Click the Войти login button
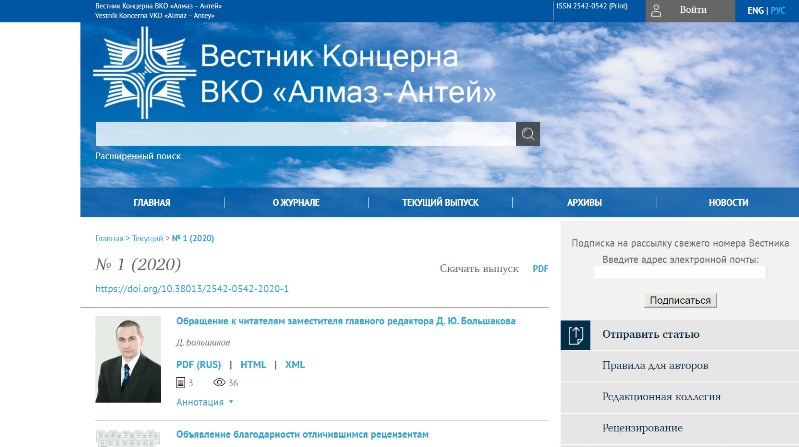Screen dimensions: 799x447 coord(693,10)
